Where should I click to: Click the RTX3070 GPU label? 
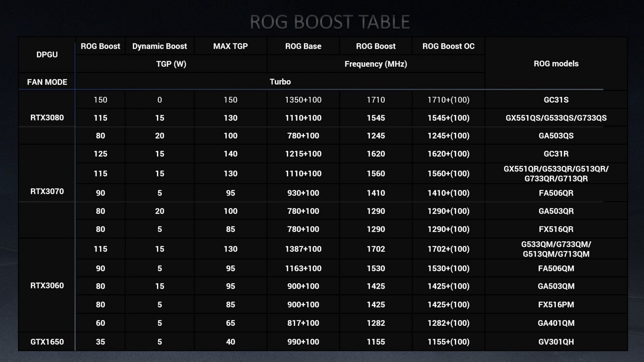(47, 191)
